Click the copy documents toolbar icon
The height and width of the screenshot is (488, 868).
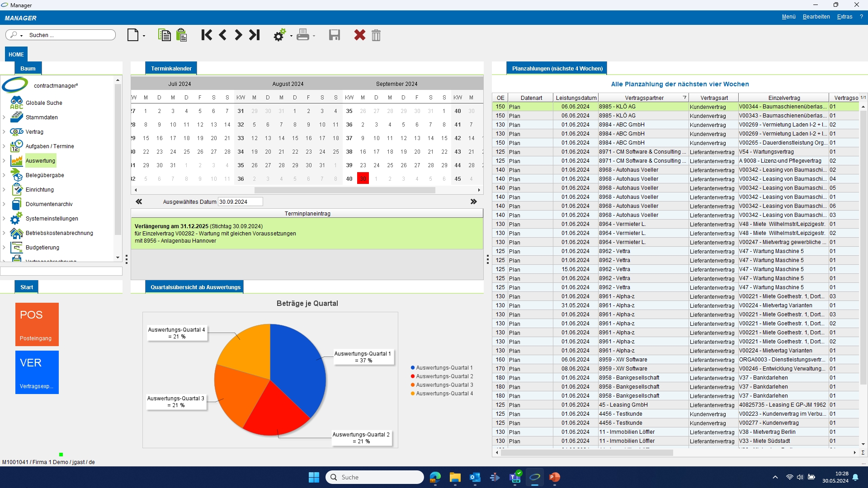pos(164,35)
